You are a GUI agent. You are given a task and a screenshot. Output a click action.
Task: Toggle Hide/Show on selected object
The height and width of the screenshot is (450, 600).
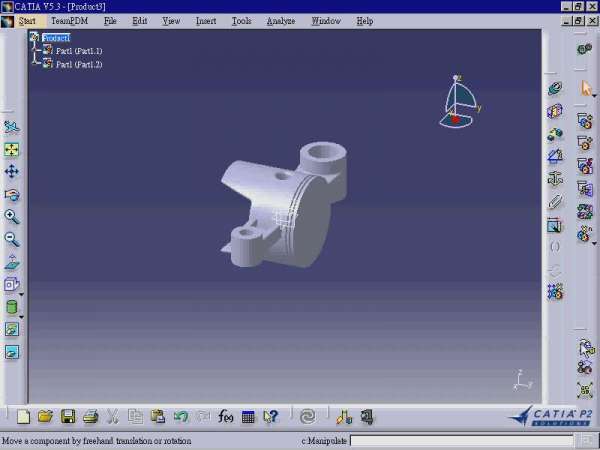click(12, 329)
